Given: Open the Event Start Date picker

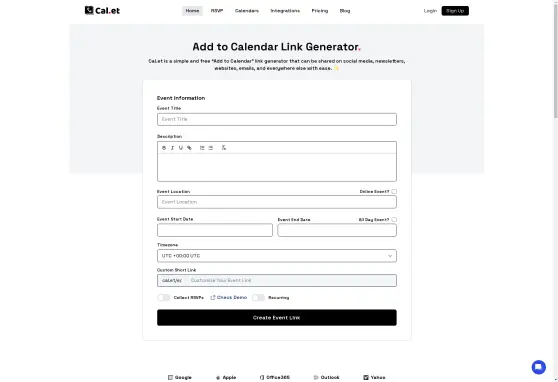Looking at the screenshot, I should tap(215, 230).
